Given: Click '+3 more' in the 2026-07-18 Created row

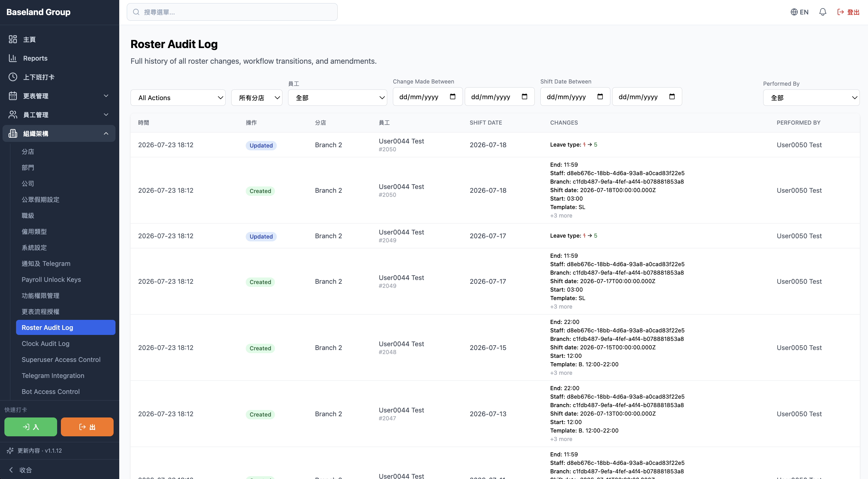Looking at the screenshot, I should pos(561,216).
